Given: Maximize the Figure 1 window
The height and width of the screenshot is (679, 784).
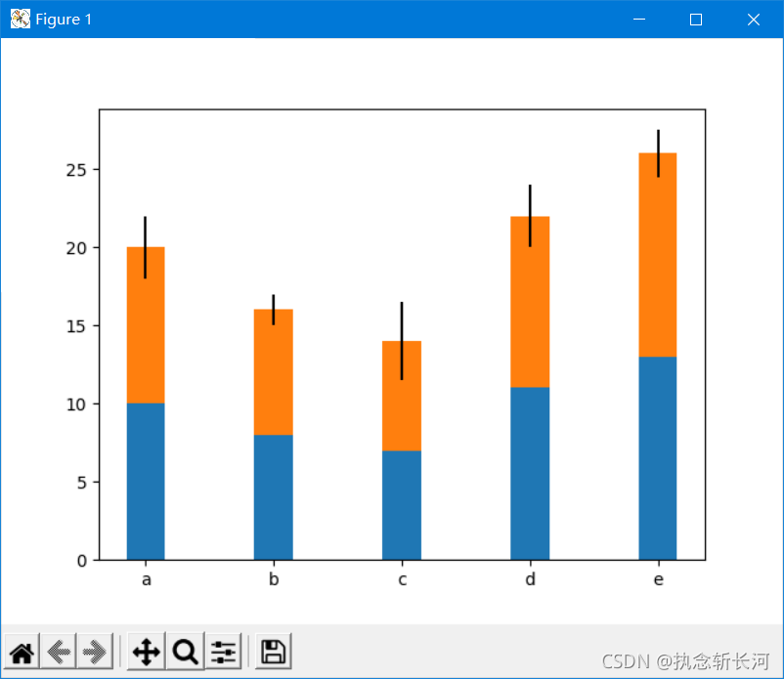Looking at the screenshot, I should [x=695, y=19].
